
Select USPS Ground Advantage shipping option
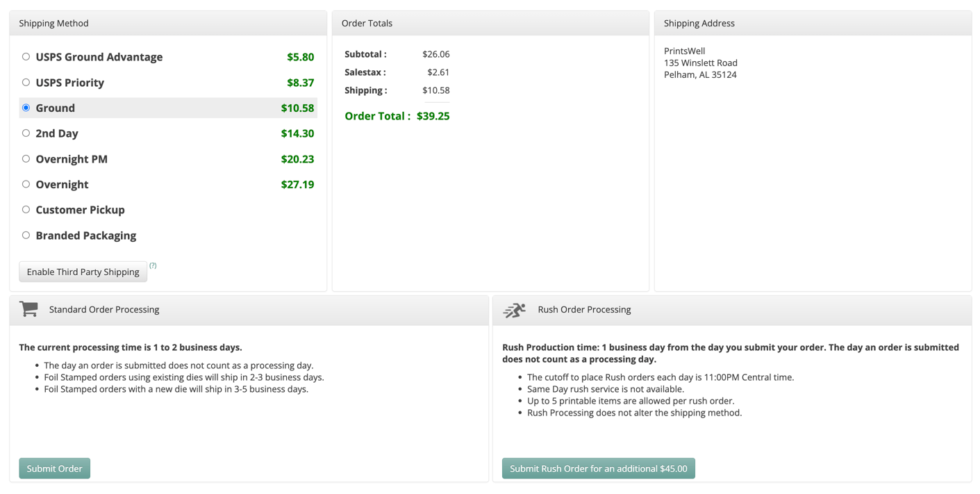point(26,57)
